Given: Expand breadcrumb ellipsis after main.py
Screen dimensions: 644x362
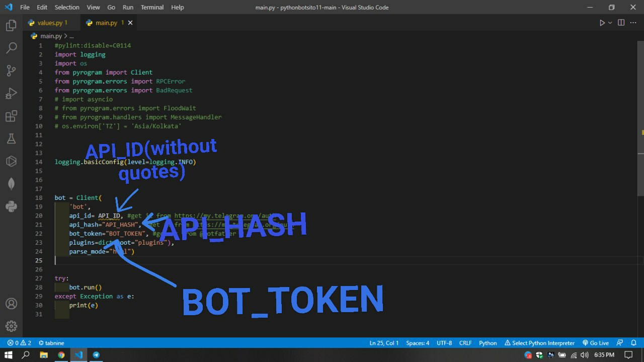Looking at the screenshot, I should 71,36.
